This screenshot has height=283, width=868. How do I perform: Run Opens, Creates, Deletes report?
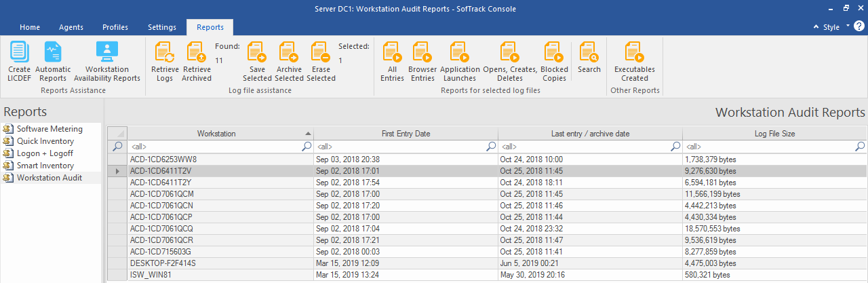pyautogui.click(x=510, y=61)
